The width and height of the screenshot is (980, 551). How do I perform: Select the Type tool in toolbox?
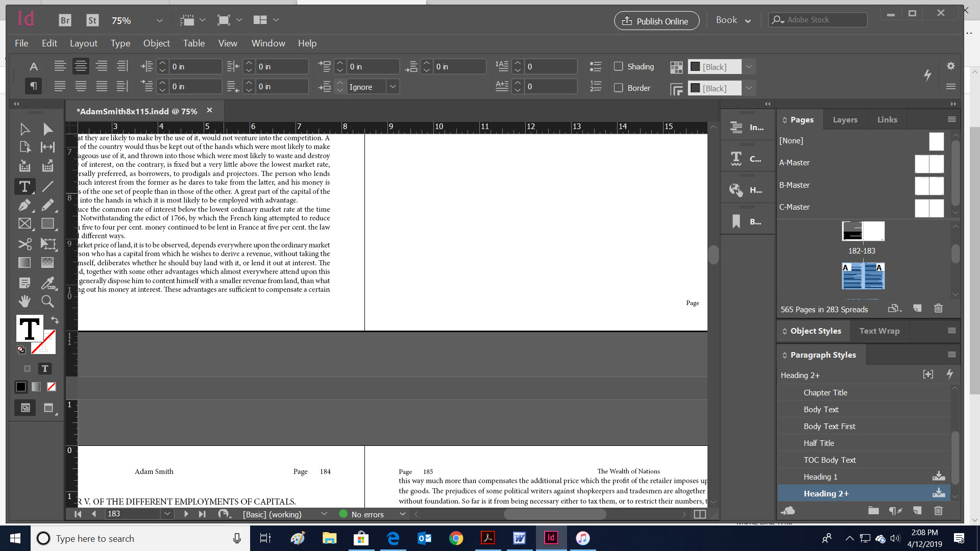tap(24, 187)
